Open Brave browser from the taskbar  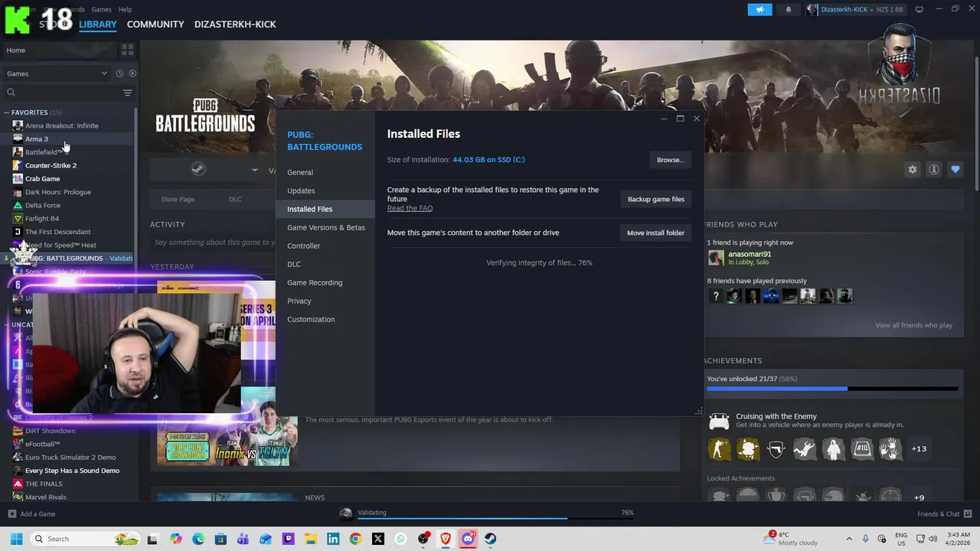(x=446, y=539)
